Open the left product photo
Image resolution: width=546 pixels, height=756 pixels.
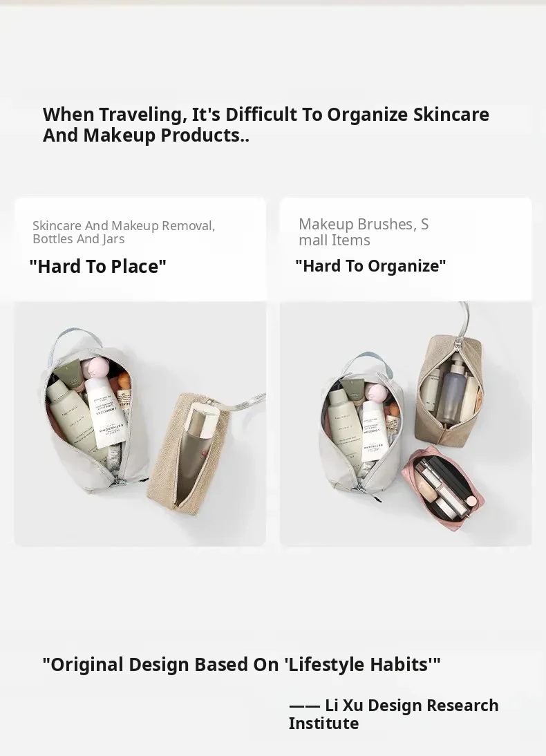coord(140,424)
